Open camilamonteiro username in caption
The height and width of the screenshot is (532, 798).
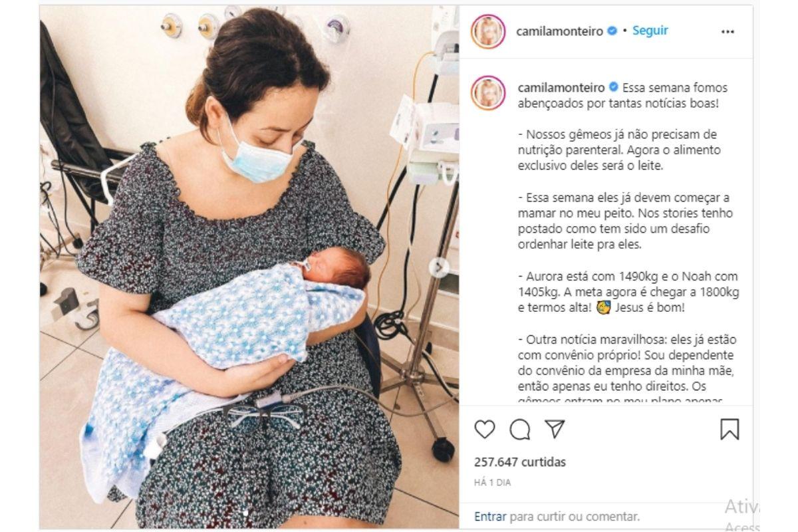point(560,88)
